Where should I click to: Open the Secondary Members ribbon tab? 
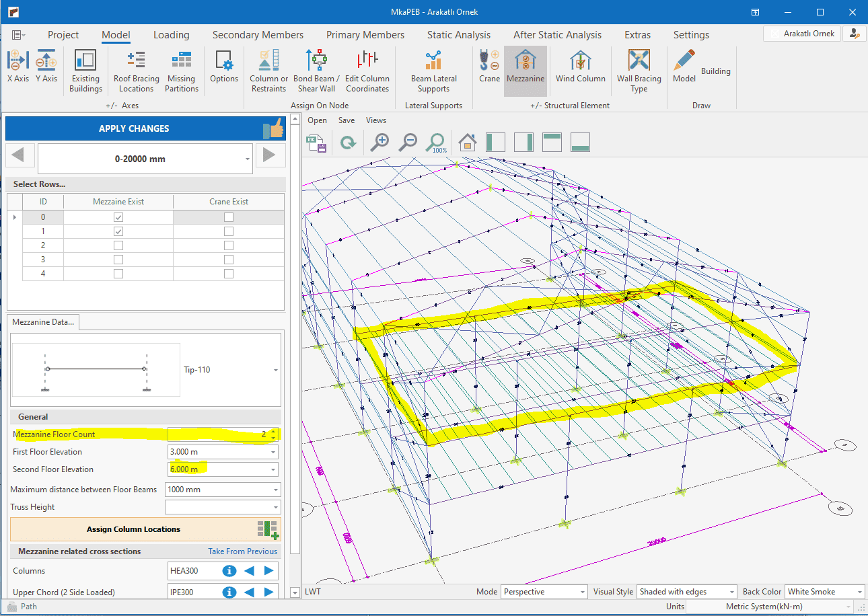click(x=258, y=35)
